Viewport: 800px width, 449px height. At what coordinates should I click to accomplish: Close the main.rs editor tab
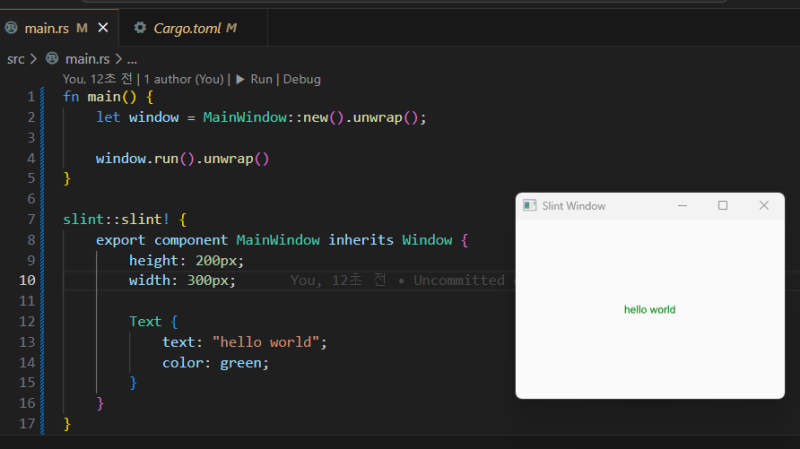point(103,28)
